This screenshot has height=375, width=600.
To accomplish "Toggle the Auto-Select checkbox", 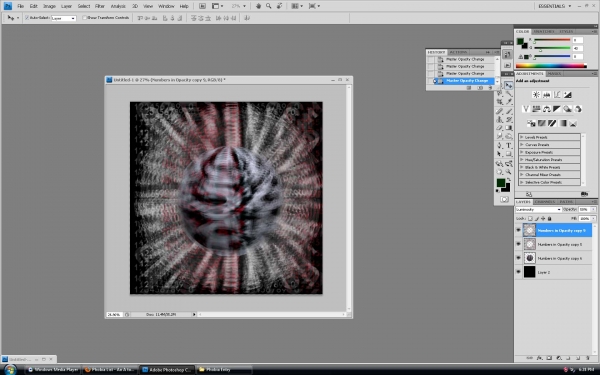I will [x=27, y=18].
